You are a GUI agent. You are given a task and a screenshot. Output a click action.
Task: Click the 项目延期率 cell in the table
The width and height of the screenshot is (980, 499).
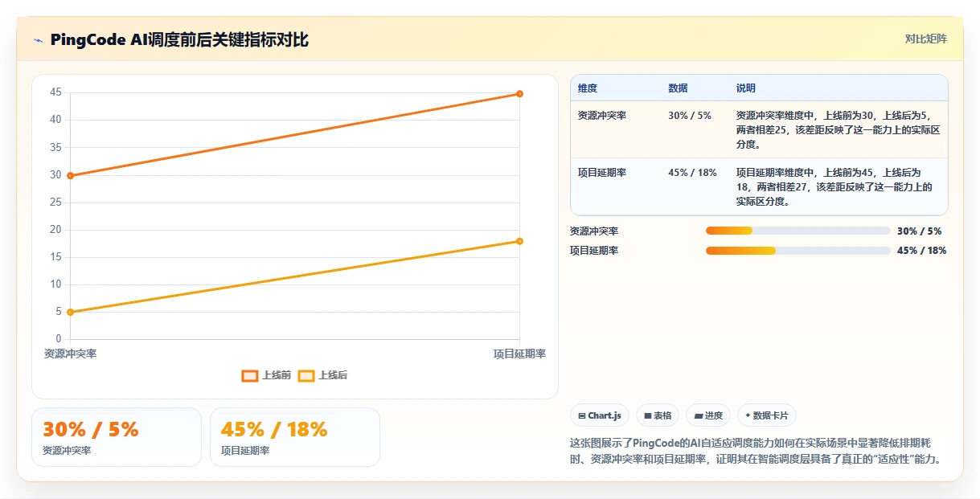[x=602, y=173]
